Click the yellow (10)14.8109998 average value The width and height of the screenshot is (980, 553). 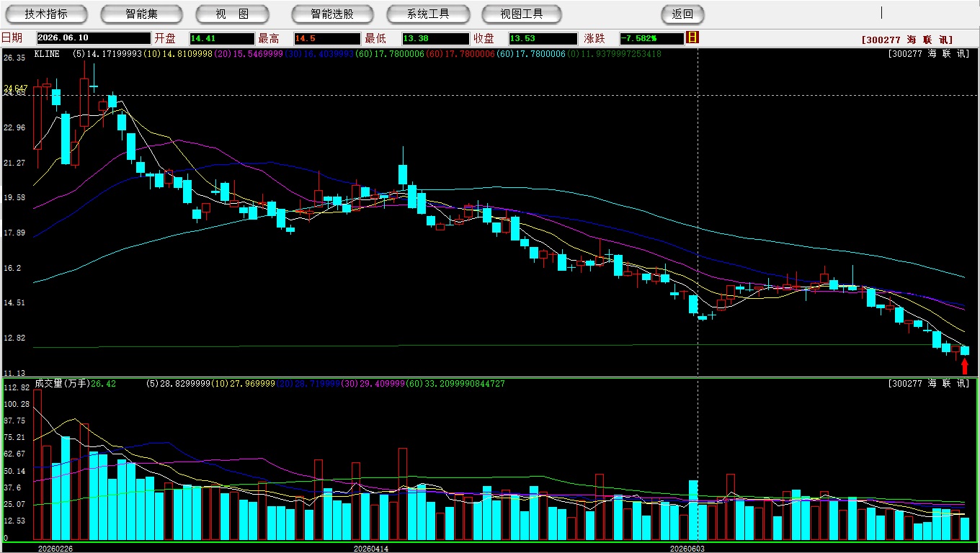click(178, 54)
